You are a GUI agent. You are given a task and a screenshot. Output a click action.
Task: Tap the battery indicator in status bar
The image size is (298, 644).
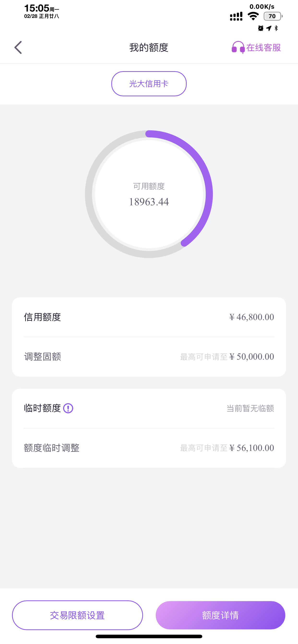pos(273,16)
